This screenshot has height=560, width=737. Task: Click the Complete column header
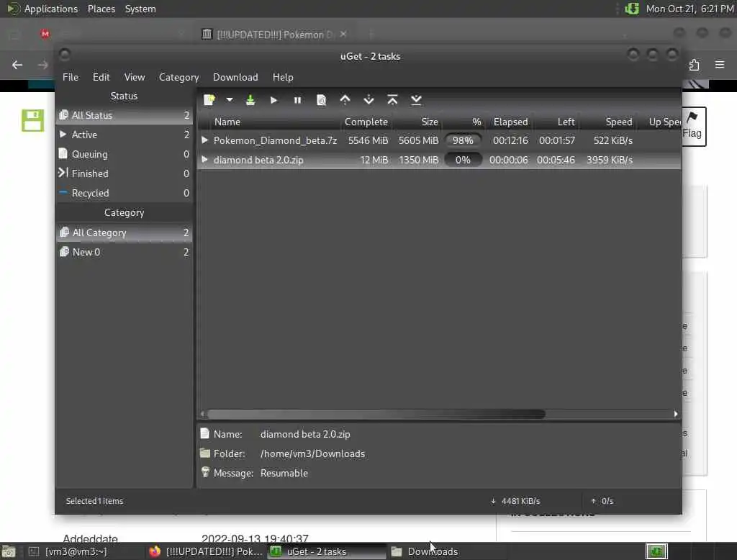tap(366, 122)
